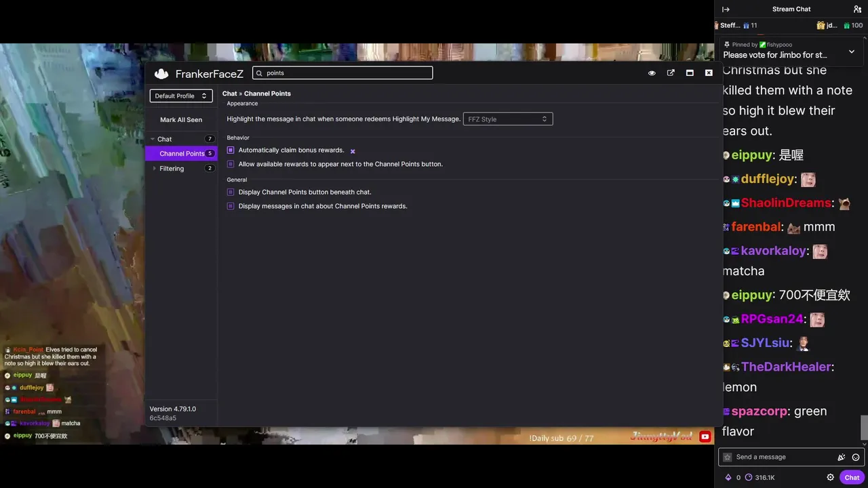This screenshot has height=488, width=868.
Task: Open the emote picker smiley icon
Action: pyautogui.click(x=856, y=457)
